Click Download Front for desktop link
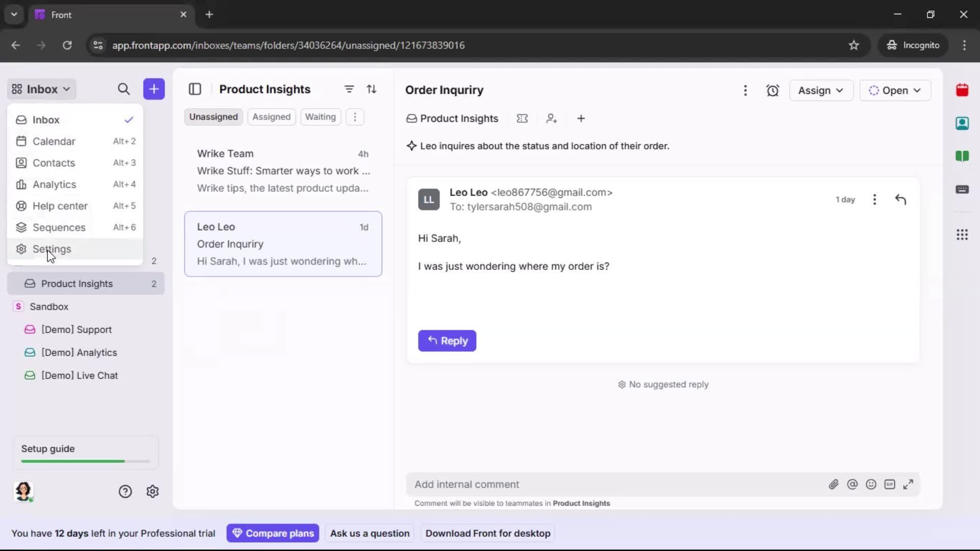Screen dimensions: 980x551 click(x=488, y=533)
